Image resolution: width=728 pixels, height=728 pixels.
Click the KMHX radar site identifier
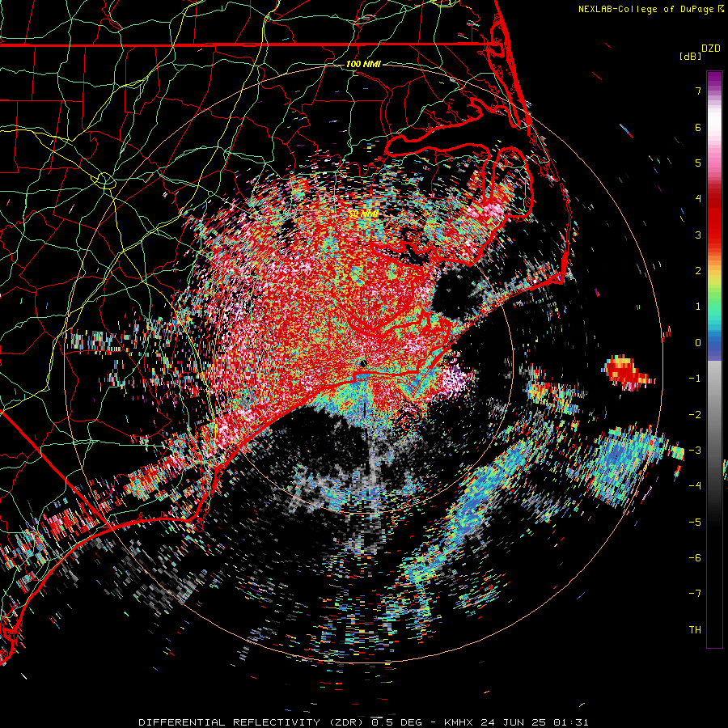(x=459, y=722)
